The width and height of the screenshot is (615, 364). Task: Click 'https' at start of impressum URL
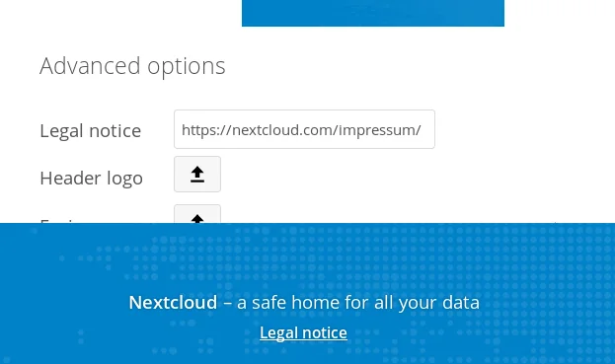click(x=196, y=129)
